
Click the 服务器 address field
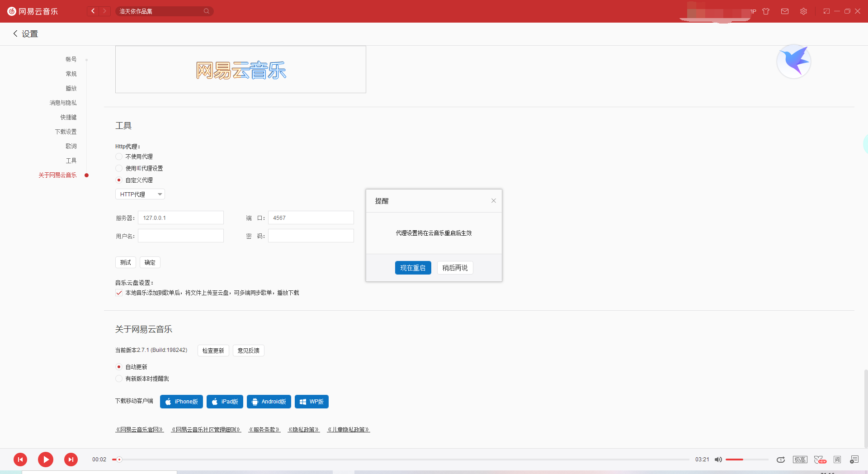coord(181,218)
